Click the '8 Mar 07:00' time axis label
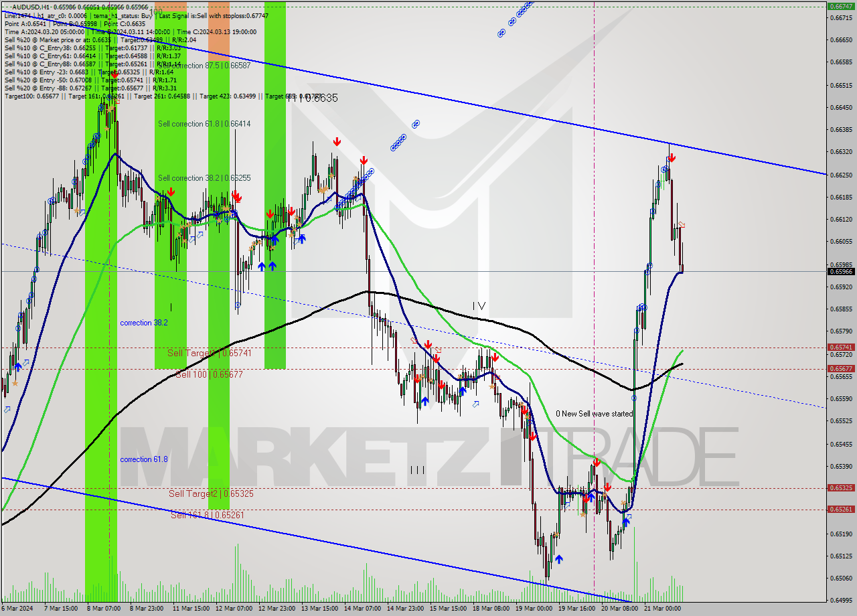 click(x=103, y=608)
